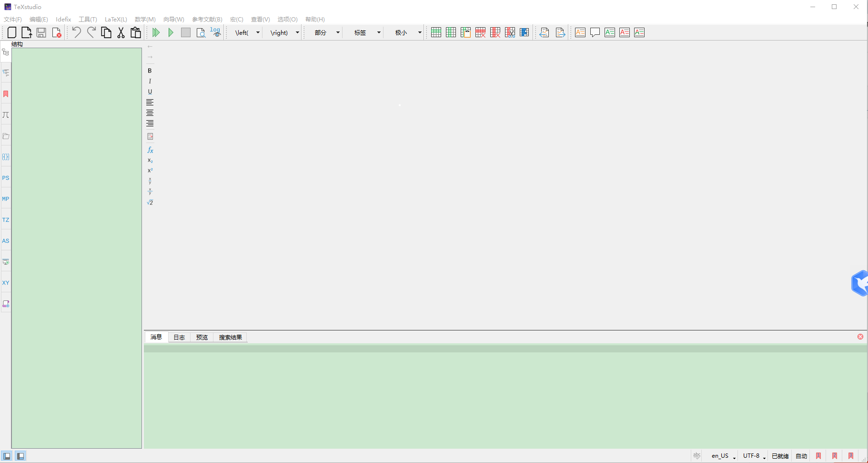868x463 pixels.
Task: Click the document icon with right blue arrow
Action: pyautogui.click(x=560, y=32)
